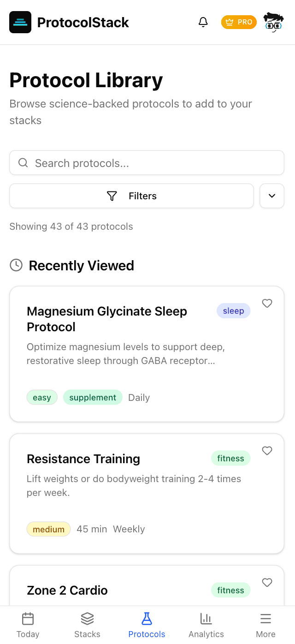This screenshot has height=644, width=295.
Task: Click the filter funnel icon
Action: coord(112,196)
